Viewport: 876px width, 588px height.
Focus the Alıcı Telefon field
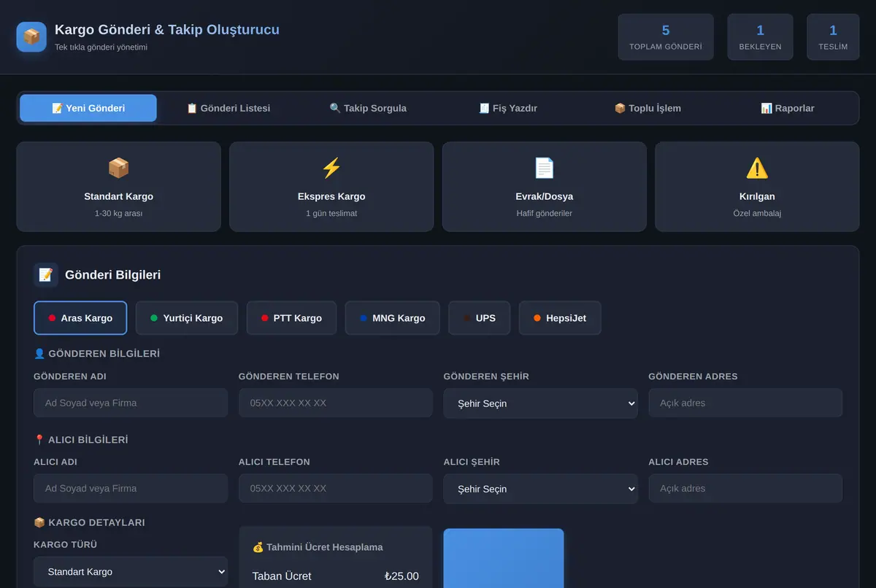[336, 488]
